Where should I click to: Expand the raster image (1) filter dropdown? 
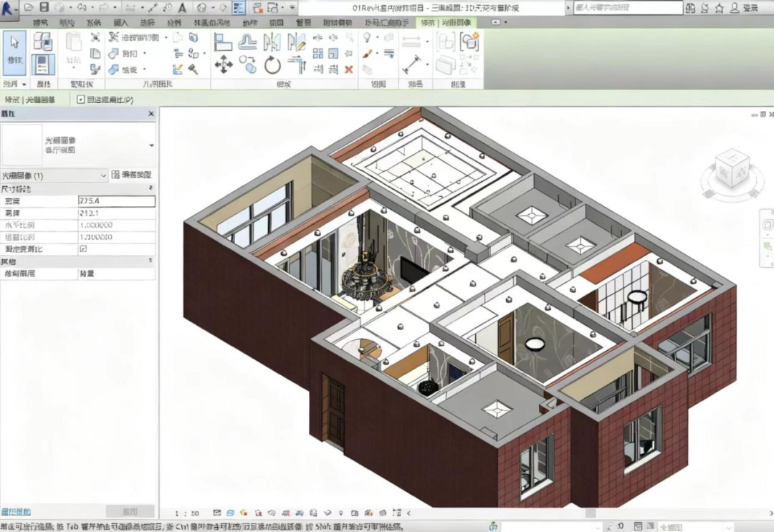[x=104, y=175]
